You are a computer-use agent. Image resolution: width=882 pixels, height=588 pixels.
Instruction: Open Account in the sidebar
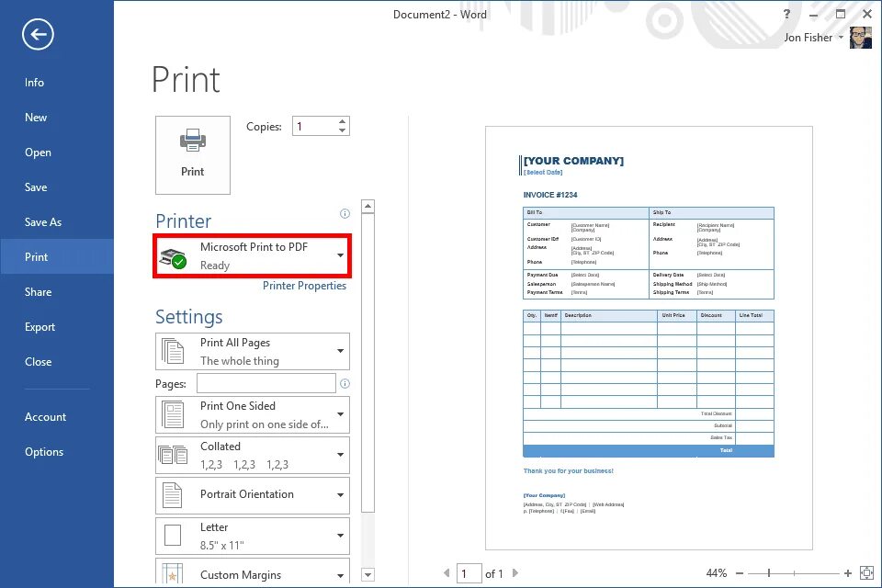(46, 416)
